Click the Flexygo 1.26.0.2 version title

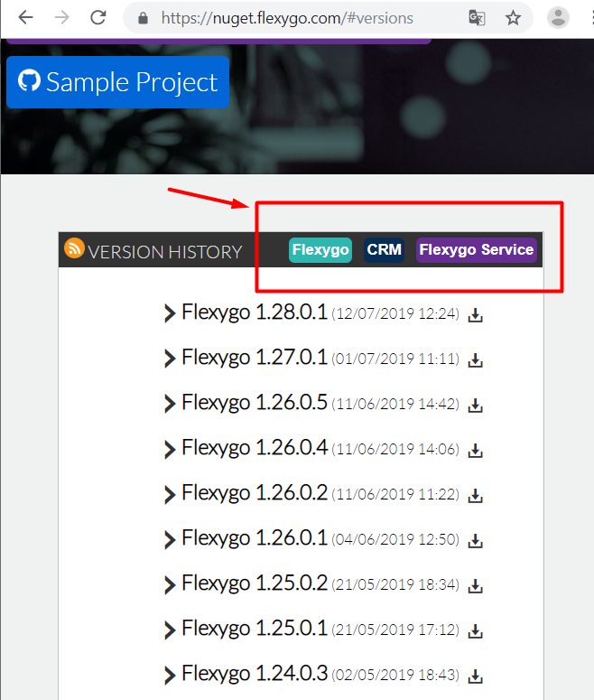coord(255,493)
